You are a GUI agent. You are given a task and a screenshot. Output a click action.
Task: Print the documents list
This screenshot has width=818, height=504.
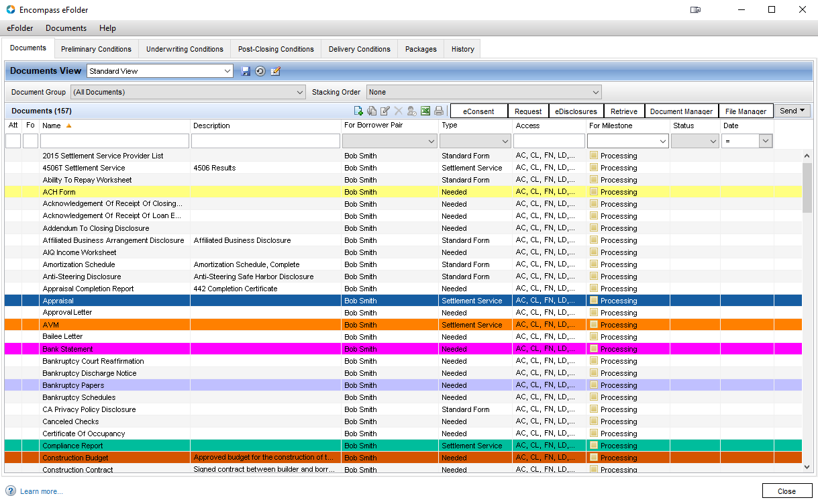point(439,111)
